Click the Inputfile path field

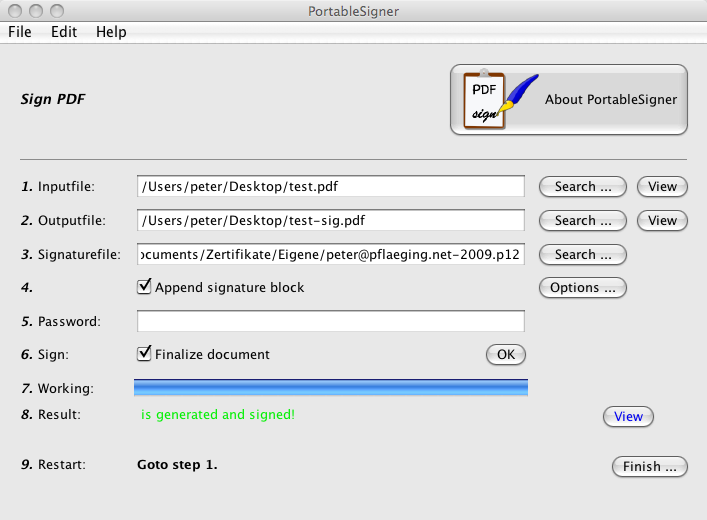pyautogui.click(x=331, y=186)
